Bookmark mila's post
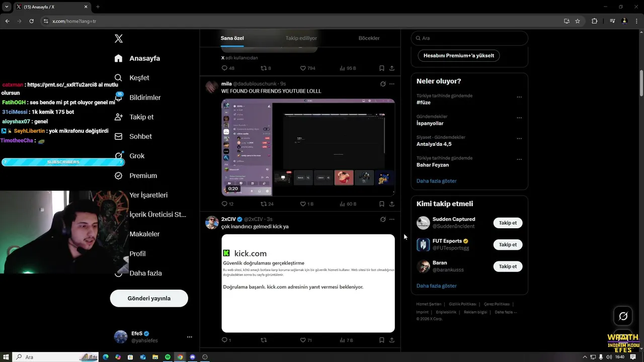This screenshot has height=362, width=644. (381, 204)
